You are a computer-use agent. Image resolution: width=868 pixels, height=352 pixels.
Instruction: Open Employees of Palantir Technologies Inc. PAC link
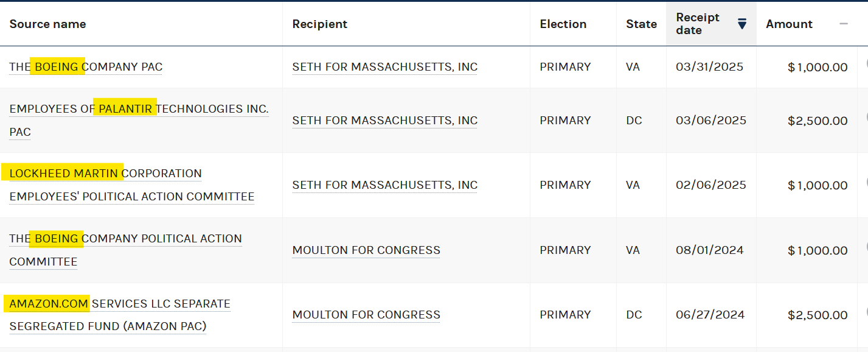[x=139, y=109]
